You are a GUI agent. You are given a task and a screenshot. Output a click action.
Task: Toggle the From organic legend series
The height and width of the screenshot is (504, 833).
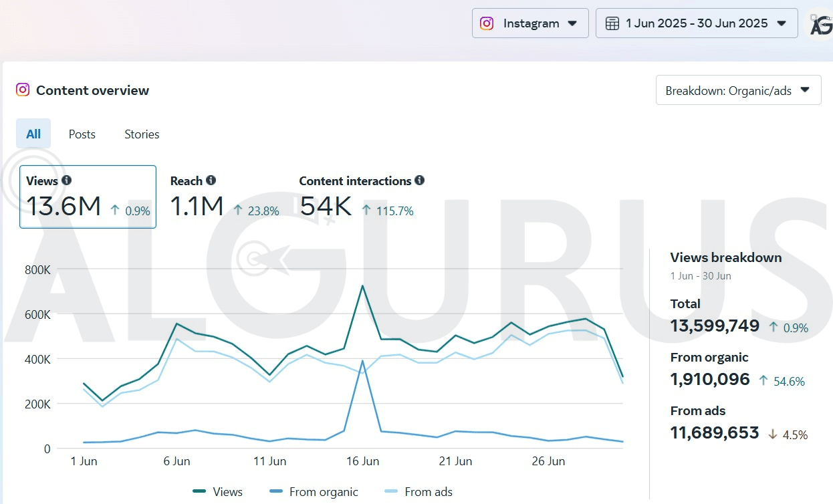tap(314, 492)
